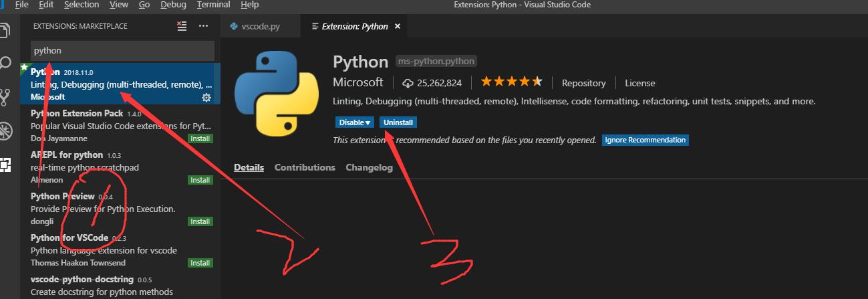
Task: Install AREPL for python
Action: coord(200,180)
